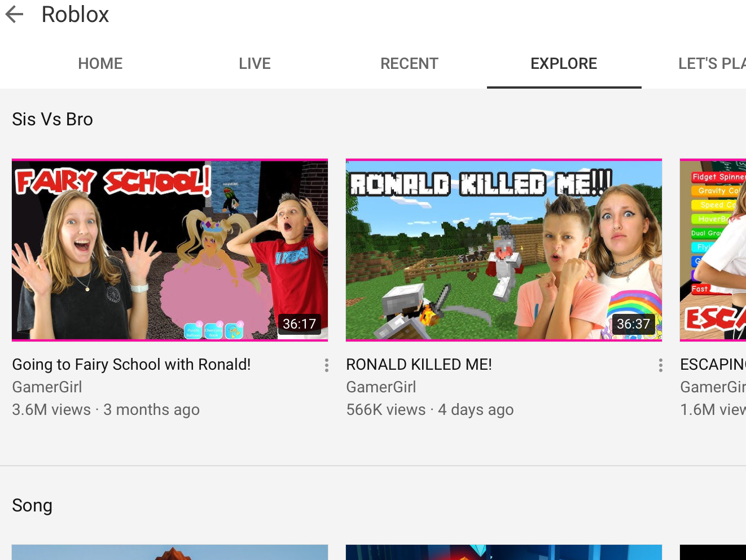The width and height of the screenshot is (746, 560).
Task: Open the RECENT tab
Action: click(x=409, y=63)
